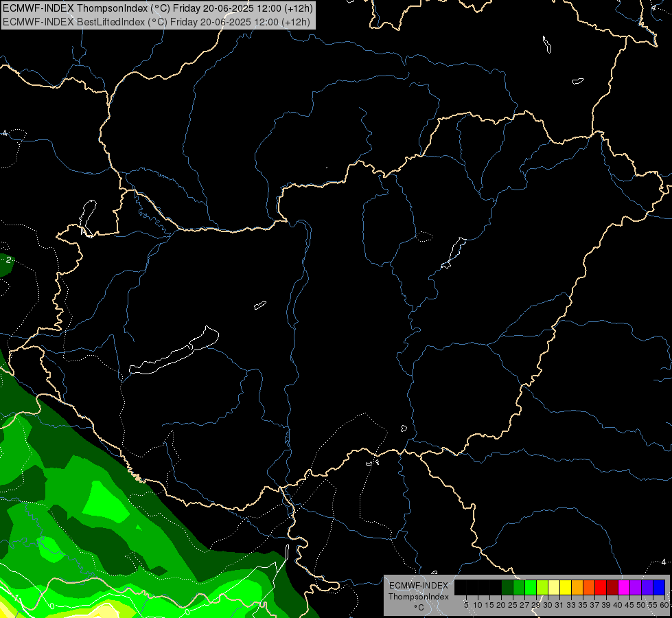Click the contour label 2 on the map
Screen dimensions: 672x618
tap(8, 260)
